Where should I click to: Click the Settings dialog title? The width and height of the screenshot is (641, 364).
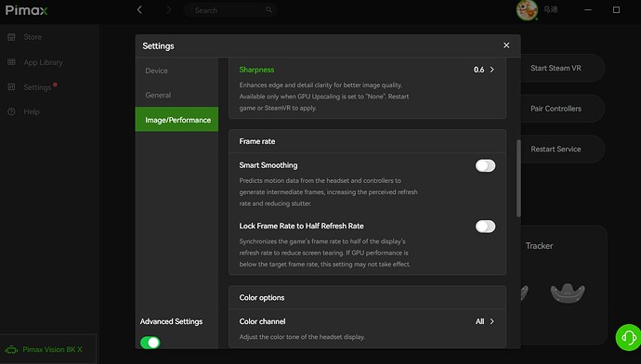[158, 46]
